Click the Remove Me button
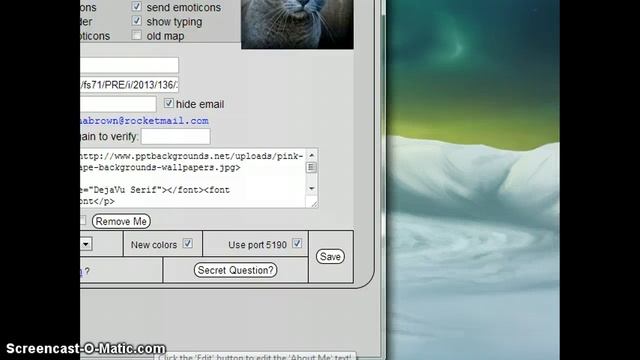 pyautogui.click(x=121, y=221)
